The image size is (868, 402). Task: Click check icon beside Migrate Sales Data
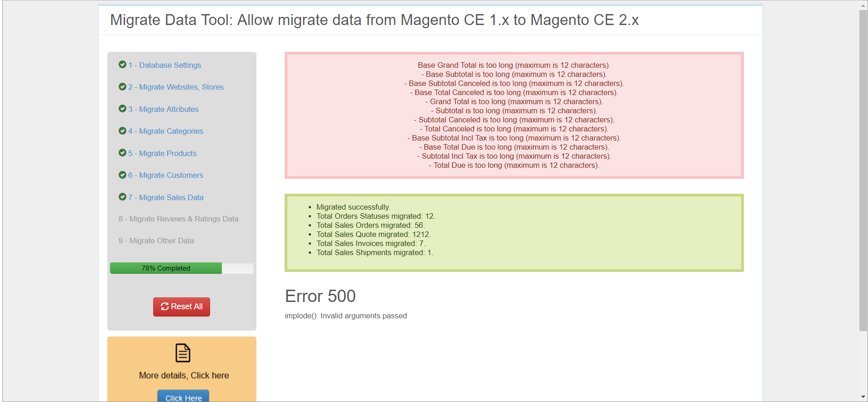(x=122, y=197)
